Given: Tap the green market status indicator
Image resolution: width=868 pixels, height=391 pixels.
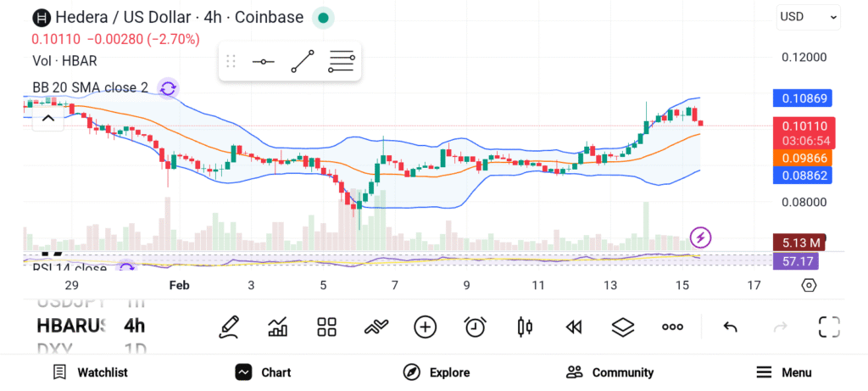Looking at the screenshot, I should pyautogui.click(x=322, y=18).
